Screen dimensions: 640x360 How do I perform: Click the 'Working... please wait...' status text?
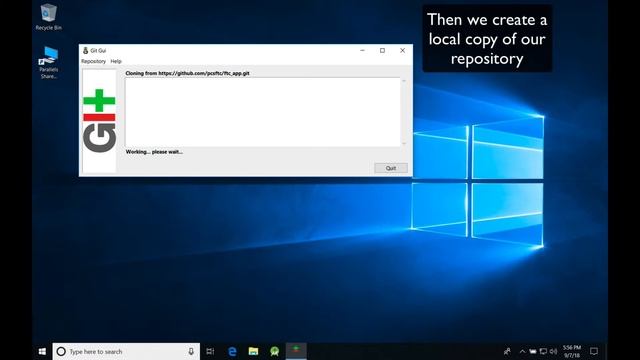pyautogui.click(x=154, y=152)
